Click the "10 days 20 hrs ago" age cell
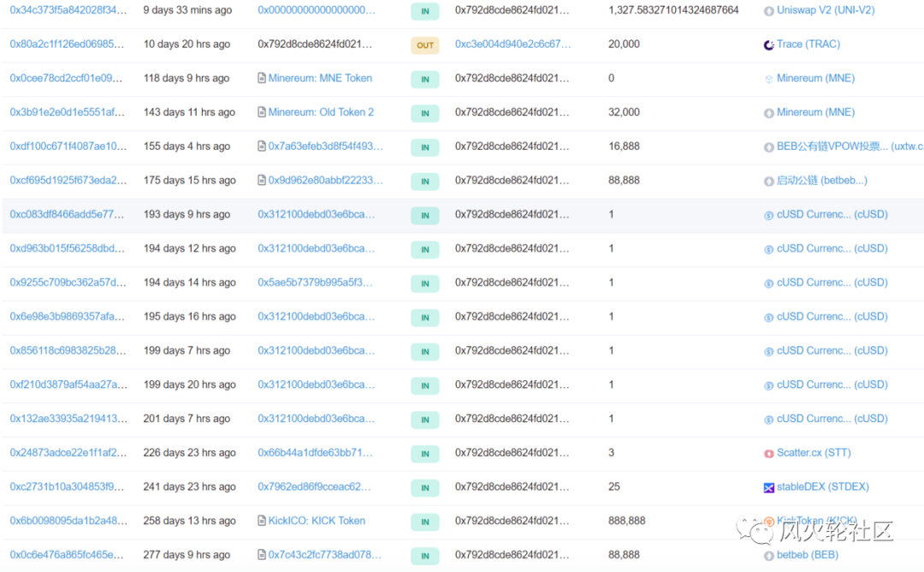The image size is (924, 572). 187,45
